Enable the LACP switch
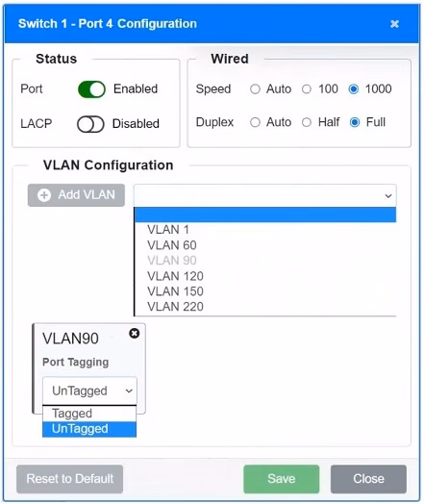Screen dimensions: 424x504 (x=90, y=124)
